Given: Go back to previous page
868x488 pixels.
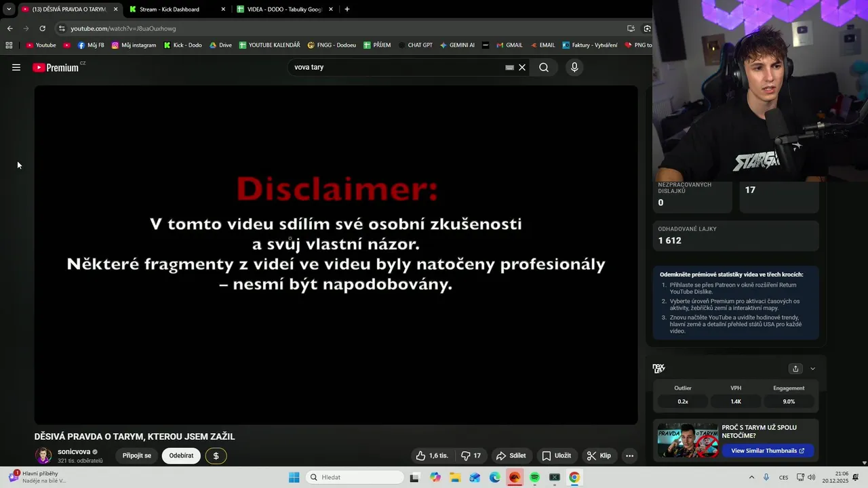Looking at the screenshot, I should (9, 28).
